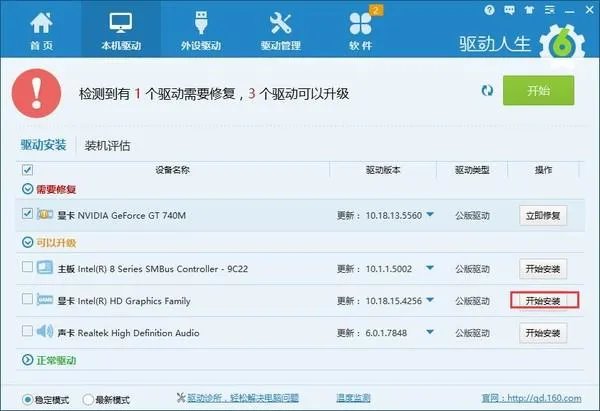
Task: Uncheck the NVIDIA GeForce GT 740M checkbox
Action: pos(27,214)
